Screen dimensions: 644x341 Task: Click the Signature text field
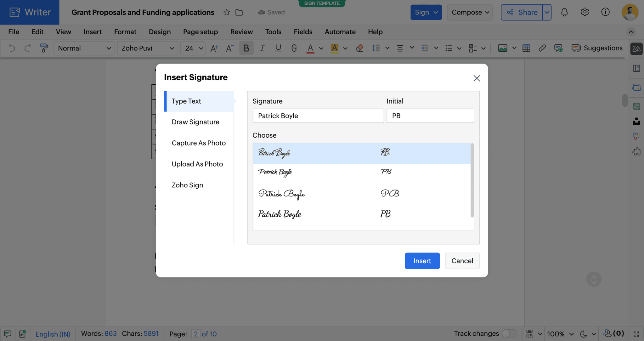[x=318, y=116]
